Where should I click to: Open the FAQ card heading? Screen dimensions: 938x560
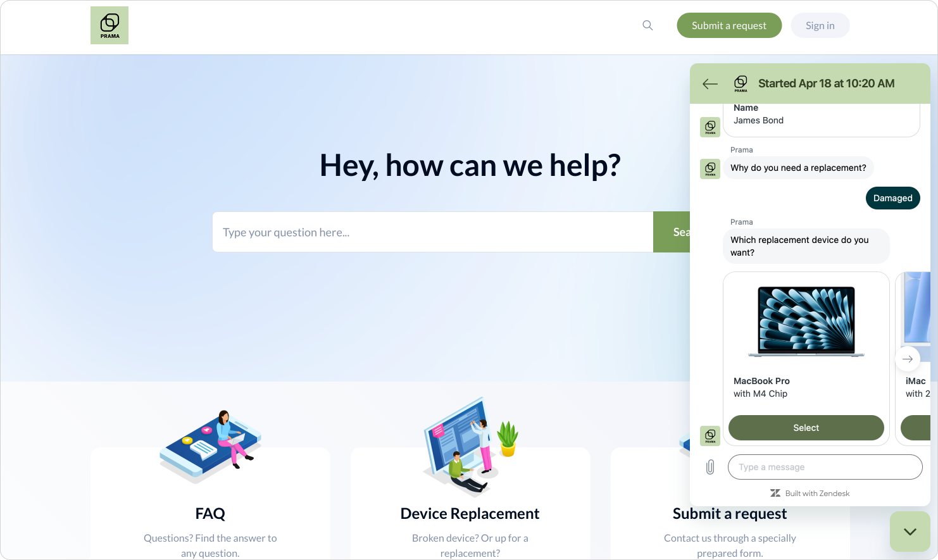210,514
